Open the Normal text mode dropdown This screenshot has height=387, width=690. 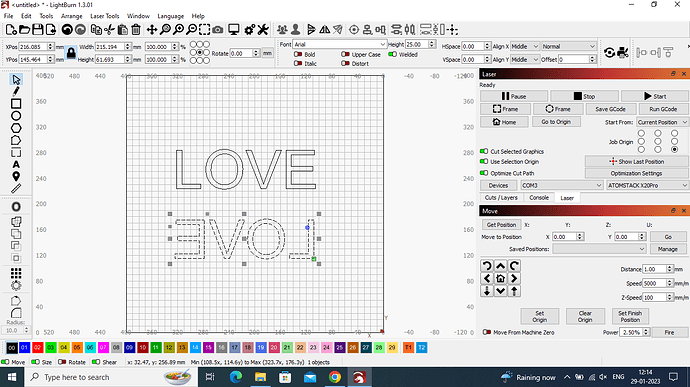(x=569, y=46)
